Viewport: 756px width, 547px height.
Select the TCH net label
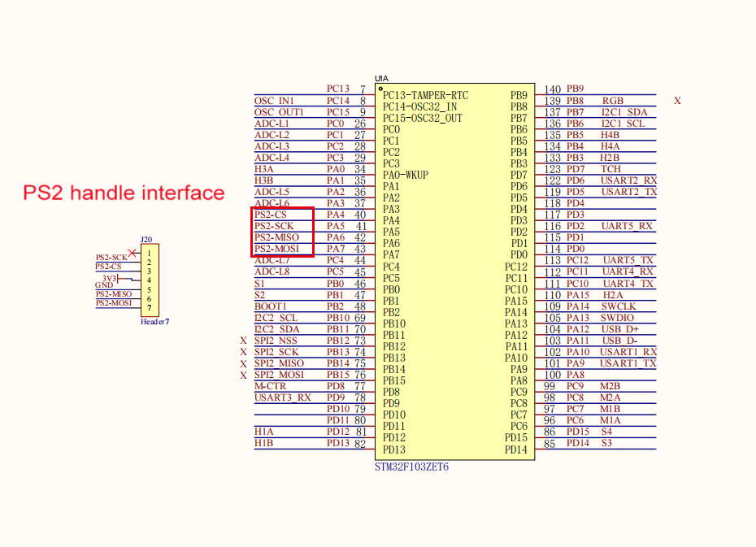610,169
